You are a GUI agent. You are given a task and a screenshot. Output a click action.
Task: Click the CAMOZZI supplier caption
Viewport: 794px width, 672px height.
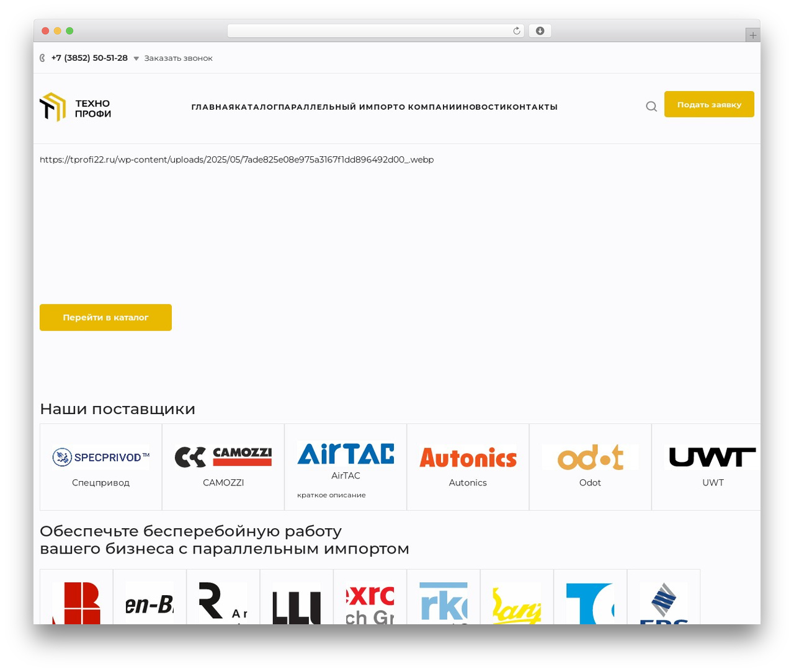coord(223,482)
